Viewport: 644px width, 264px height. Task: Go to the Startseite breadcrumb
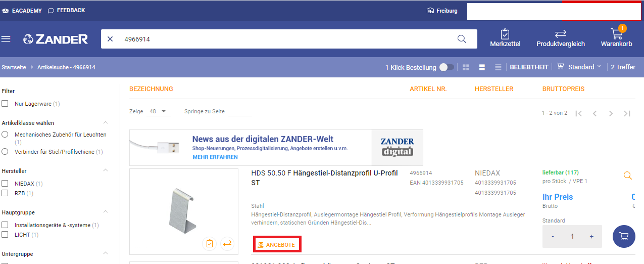(14, 67)
